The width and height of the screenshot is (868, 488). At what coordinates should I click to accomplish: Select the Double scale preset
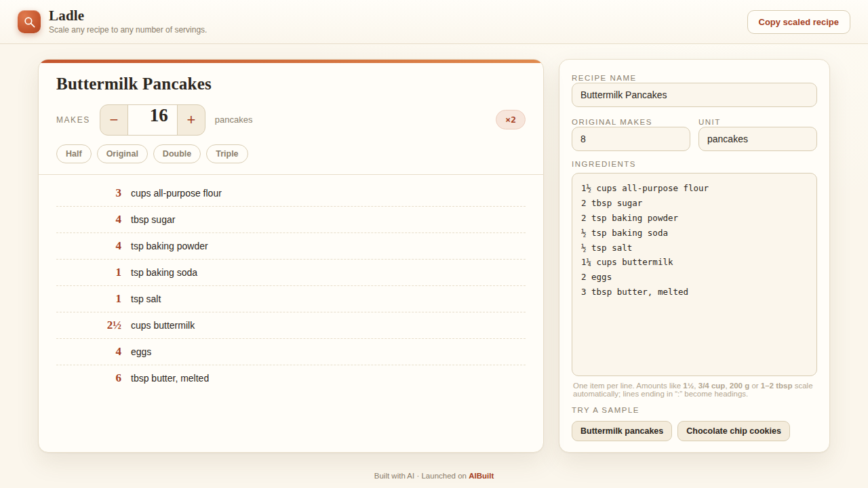point(177,154)
